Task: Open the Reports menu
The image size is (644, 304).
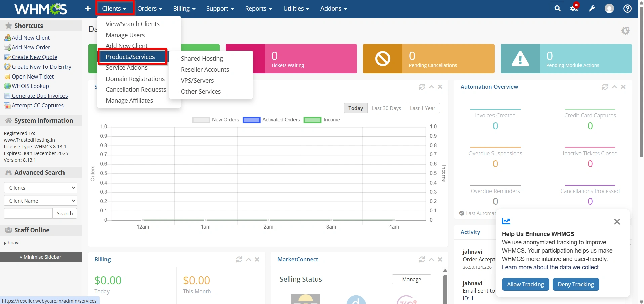Action: 258,9
